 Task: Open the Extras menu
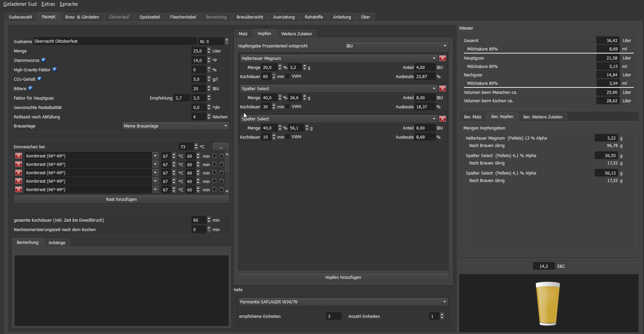point(48,4)
